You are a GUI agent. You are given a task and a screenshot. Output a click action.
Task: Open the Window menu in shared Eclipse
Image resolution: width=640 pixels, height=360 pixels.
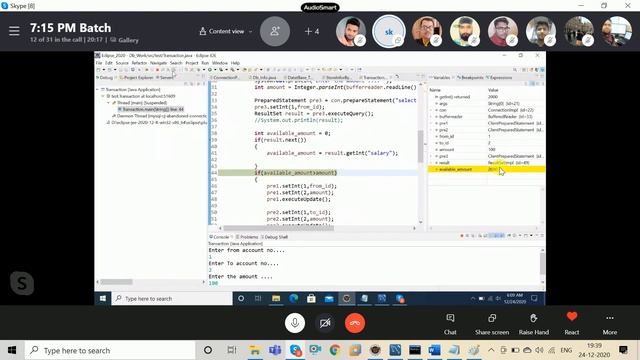[x=220, y=63]
